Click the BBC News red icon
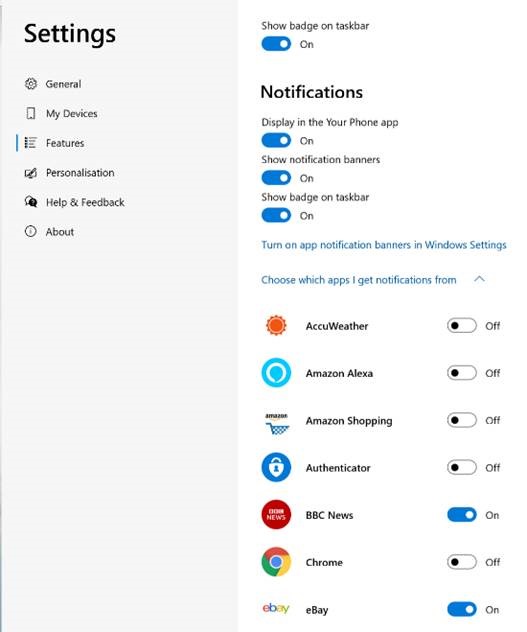The height and width of the screenshot is (632, 527). (276, 515)
